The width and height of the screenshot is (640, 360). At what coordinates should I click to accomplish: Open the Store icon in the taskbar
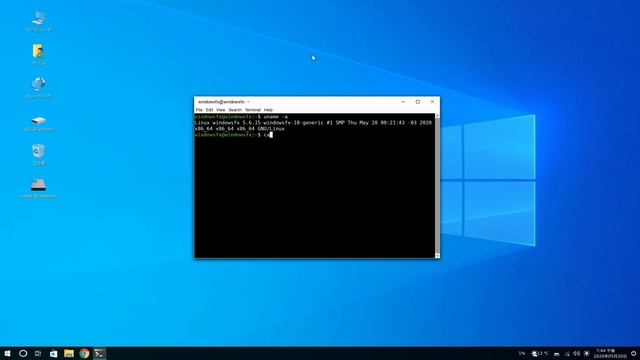[53, 353]
